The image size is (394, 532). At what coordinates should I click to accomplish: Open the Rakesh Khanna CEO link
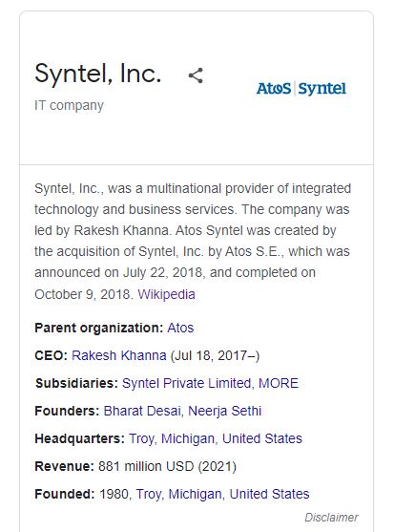coord(119,355)
